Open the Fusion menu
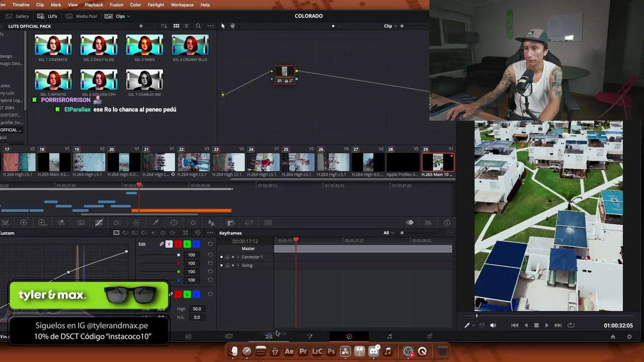 [116, 5]
